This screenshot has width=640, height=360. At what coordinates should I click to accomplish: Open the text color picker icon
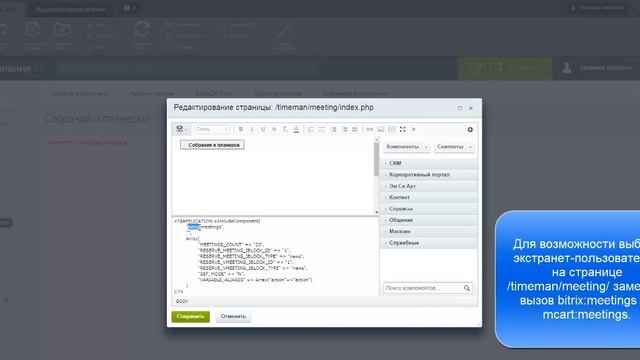(296, 129)
